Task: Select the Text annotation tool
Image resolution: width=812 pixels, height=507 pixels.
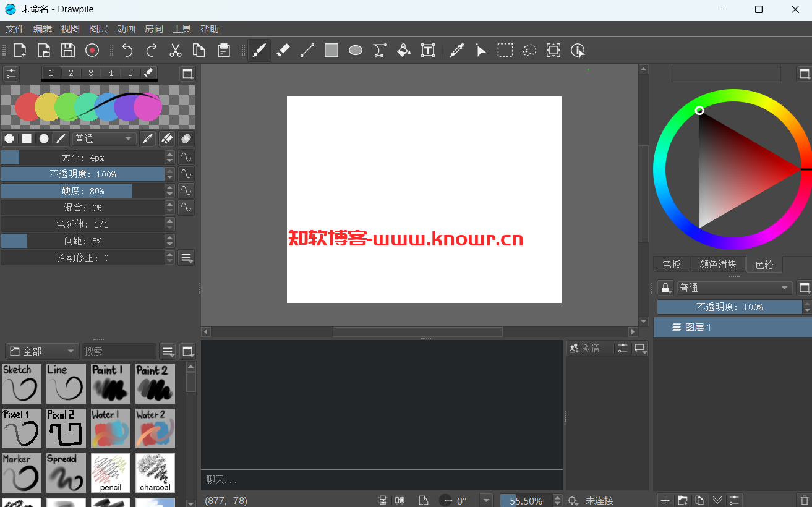Action: click(428, 51)
